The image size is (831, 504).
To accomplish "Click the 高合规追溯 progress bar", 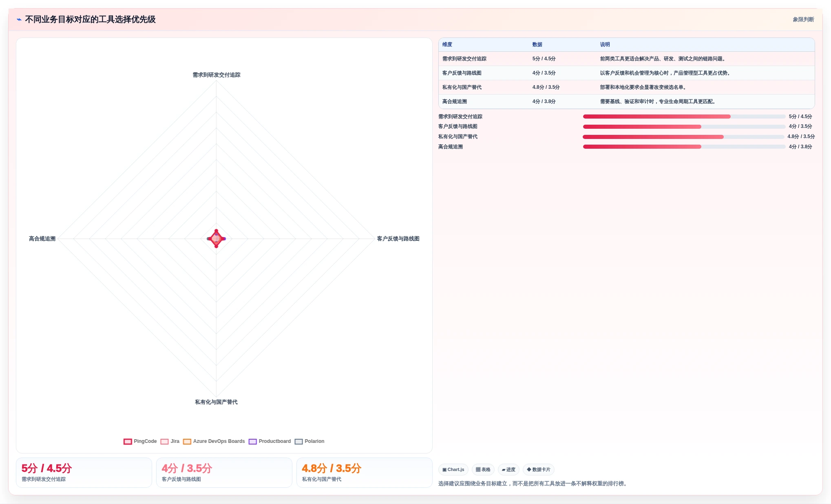I will pyautogui.click(x=684, y=147).
